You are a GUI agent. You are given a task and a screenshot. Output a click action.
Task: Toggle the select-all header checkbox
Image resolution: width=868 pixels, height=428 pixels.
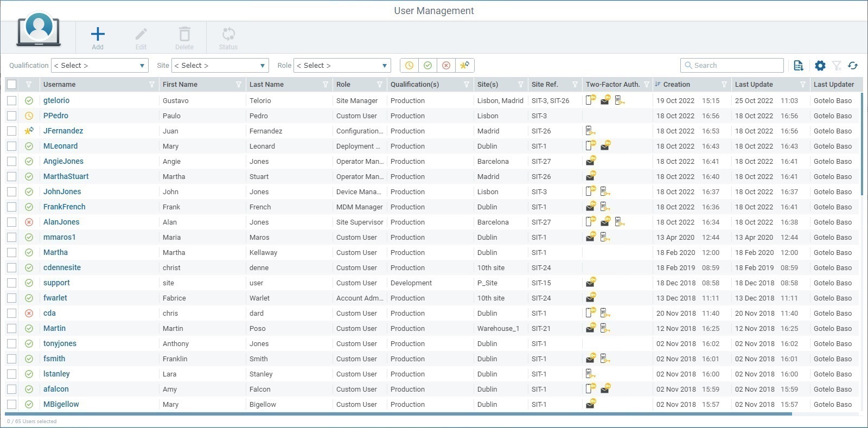click(x=12, y=85)
